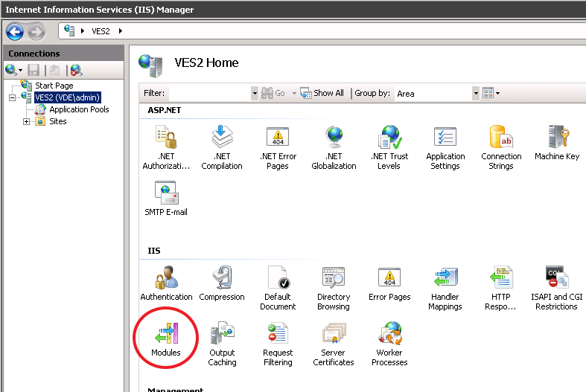This screenshot has height=392, width=586.
Task: Collapse the VES2 server node
Action: [13, 97]
